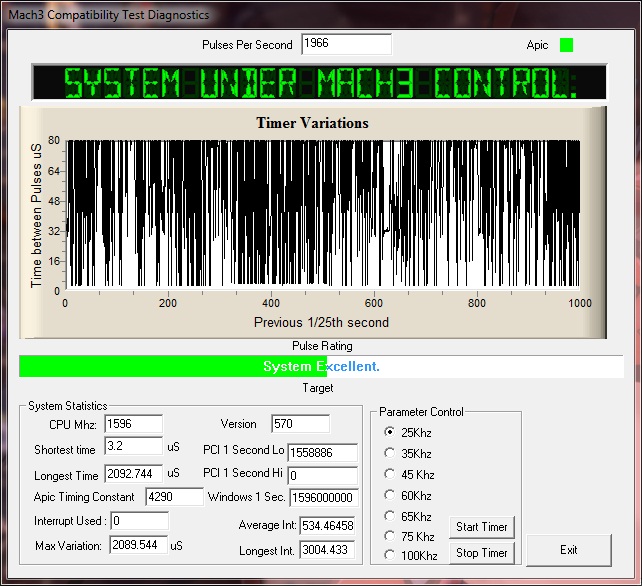Click the CPU Mhz field showing 1596
The width and height of the screenshot is (642, 586).
[133, 424]
